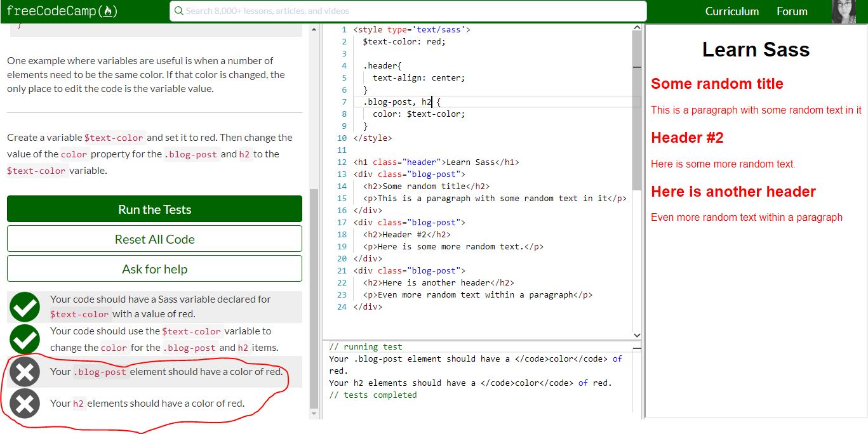Click failed X icon for h2 elements test
Viewport: 868px width, 434px height.
25,404
